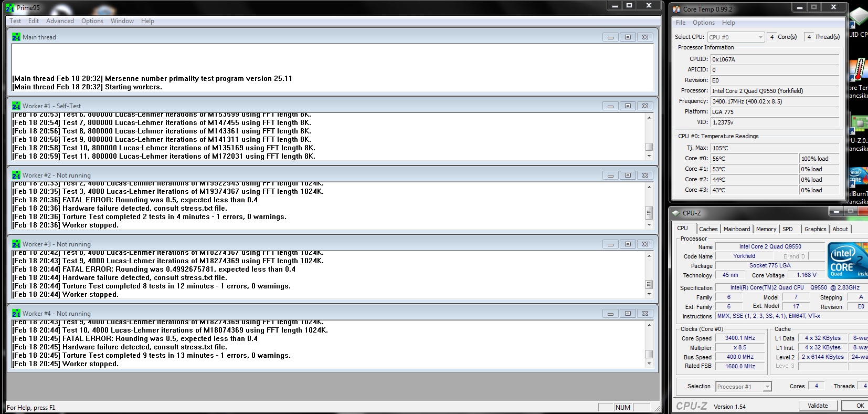The height and width of the screenshot is (414, 868).
Task: Click the Prime95 title bar icon
Action: coord(9,8)
